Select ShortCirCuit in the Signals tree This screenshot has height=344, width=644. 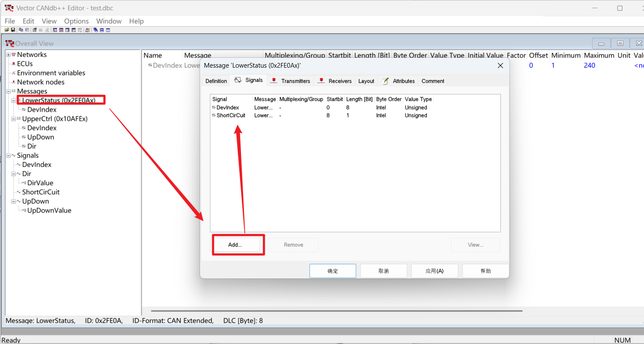point(41,192)
